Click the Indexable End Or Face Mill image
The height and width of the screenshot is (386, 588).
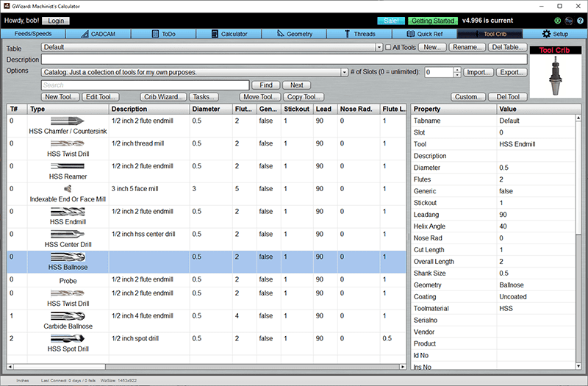tap(68, 189)
